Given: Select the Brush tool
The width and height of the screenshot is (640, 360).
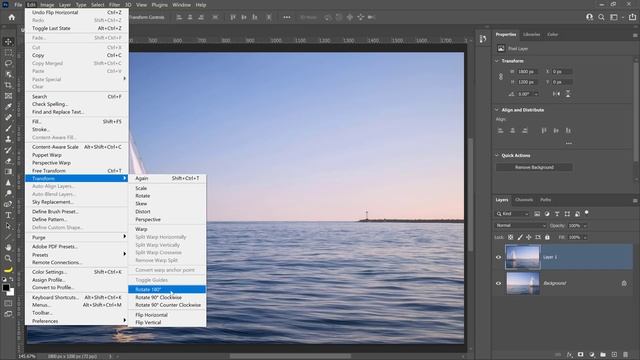Looking at the screenshot, I should tap(8, 128).
